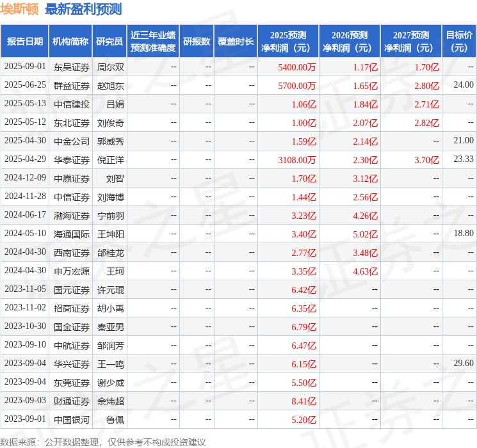Select the 报告日期 column header
477x448 pixels.
click(25, 41)
